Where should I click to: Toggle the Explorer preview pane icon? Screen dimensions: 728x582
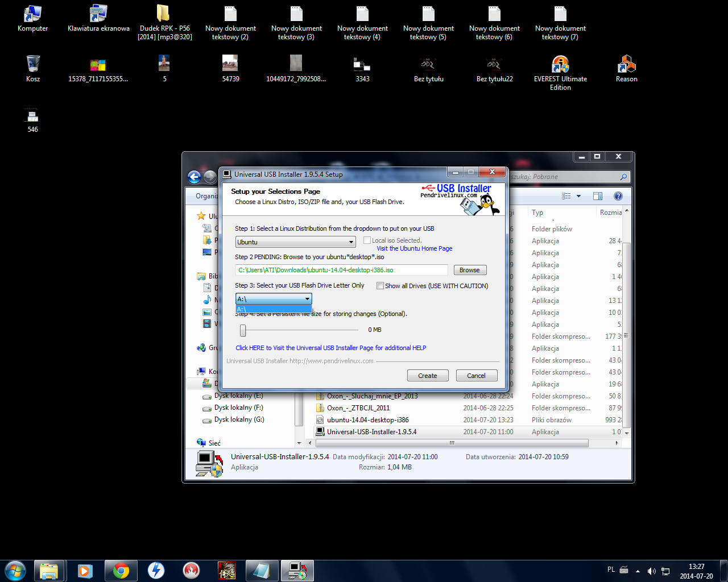pos(598,196)
